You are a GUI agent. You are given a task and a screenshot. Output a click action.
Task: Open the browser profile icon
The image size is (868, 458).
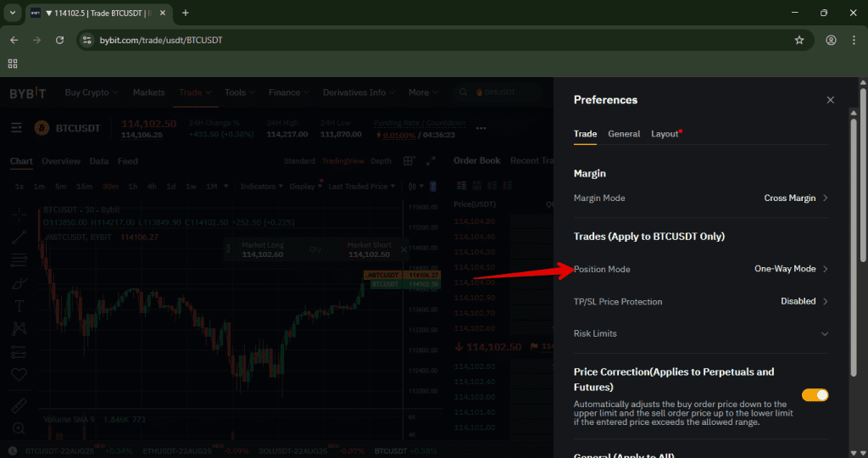tap(831, 40)
